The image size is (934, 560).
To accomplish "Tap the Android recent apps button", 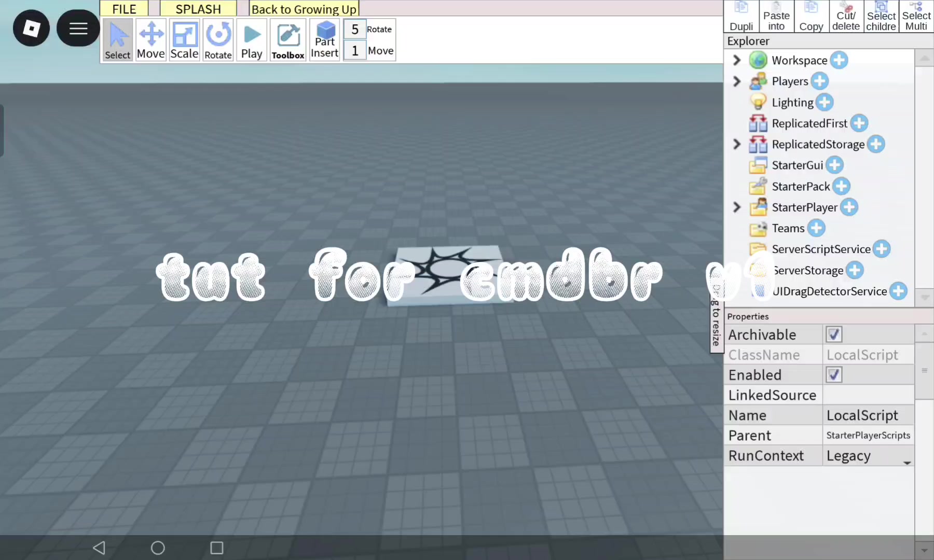I will pos(217,548).
